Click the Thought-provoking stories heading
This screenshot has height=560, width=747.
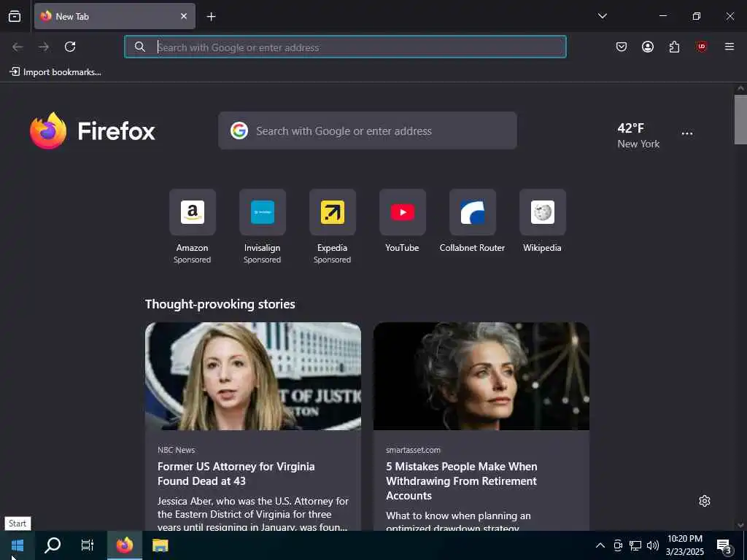click(x=220, y=304)
